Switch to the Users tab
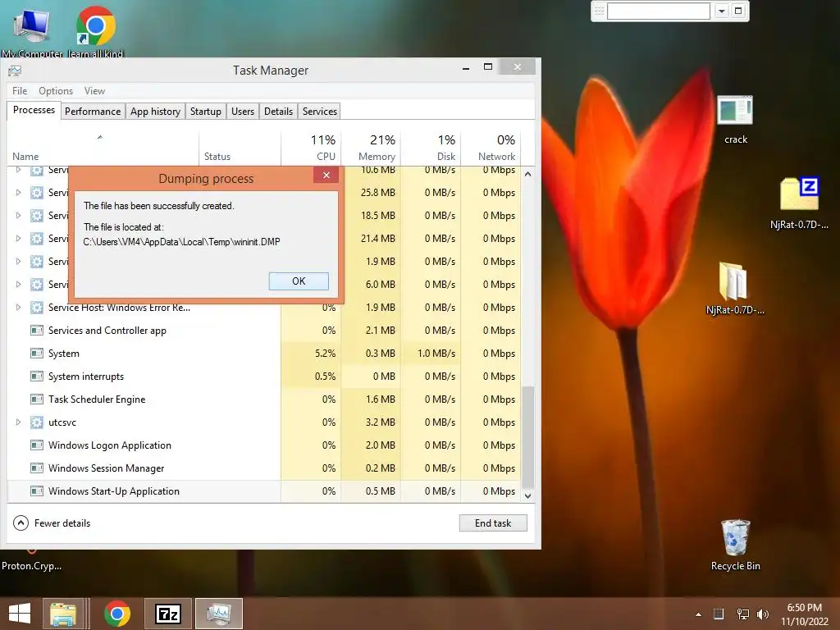840x630 pixels. 243,112
